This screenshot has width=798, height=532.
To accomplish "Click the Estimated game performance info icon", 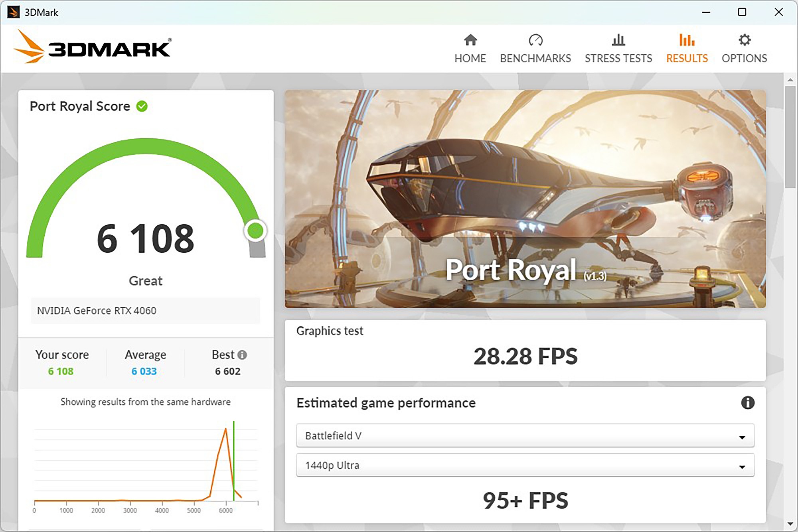I will [x=747, y=403].
